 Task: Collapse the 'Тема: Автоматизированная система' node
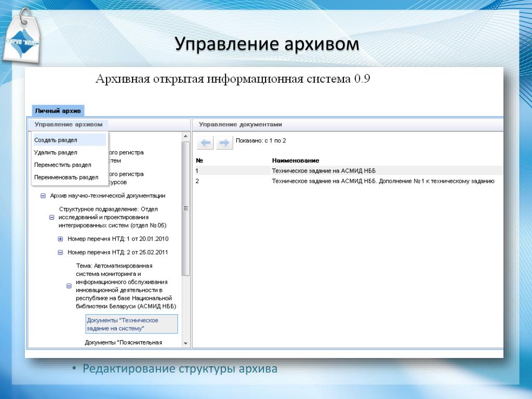pos(69,286)
